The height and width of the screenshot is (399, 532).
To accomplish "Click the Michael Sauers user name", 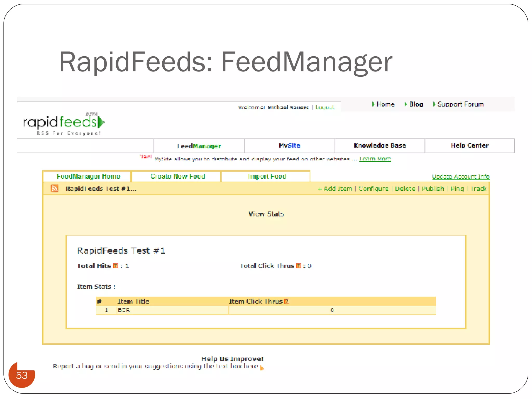I will pyautogui.click(x=288, y=108).
